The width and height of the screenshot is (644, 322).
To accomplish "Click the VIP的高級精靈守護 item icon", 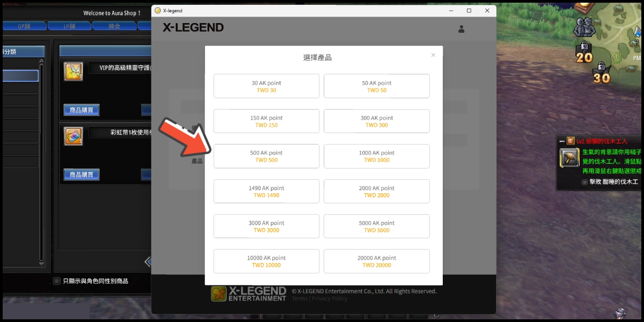I will point(74,71).
